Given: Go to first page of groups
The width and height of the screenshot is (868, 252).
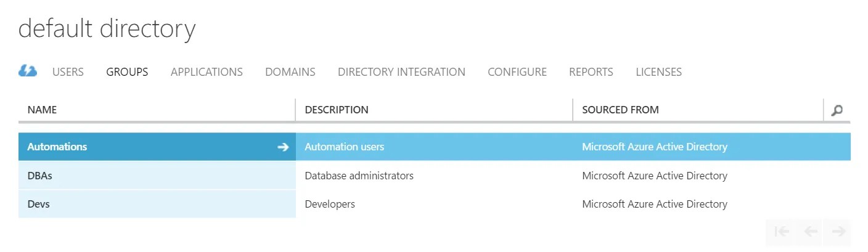Looking at the screenshot, I should (782, 232).
